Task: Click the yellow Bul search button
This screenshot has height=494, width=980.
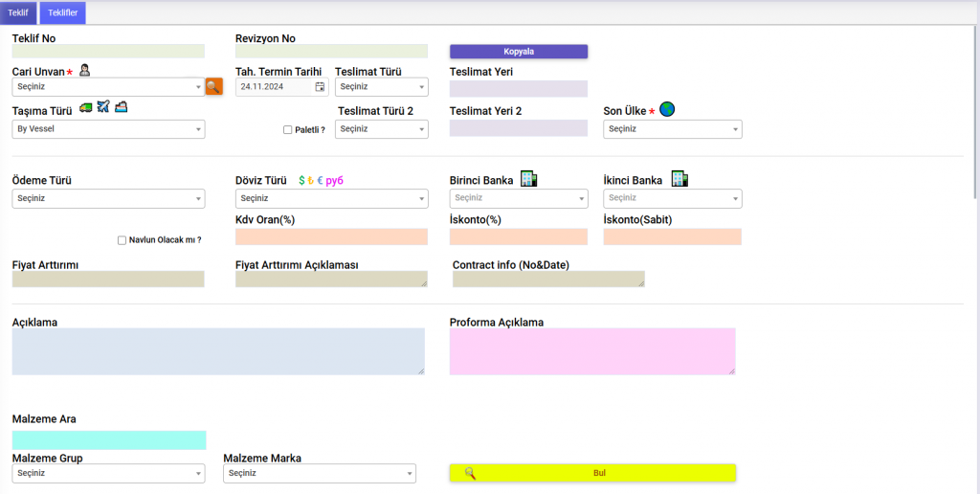Action: pos(592,473)
